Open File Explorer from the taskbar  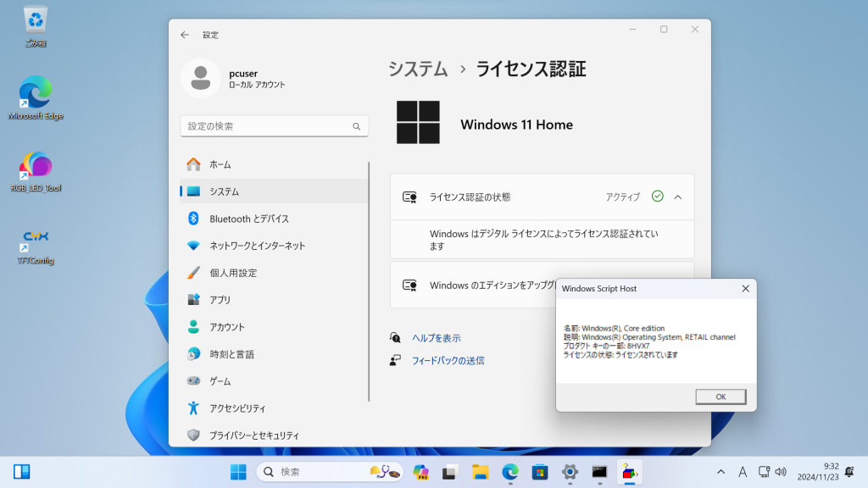pos(480,472)
